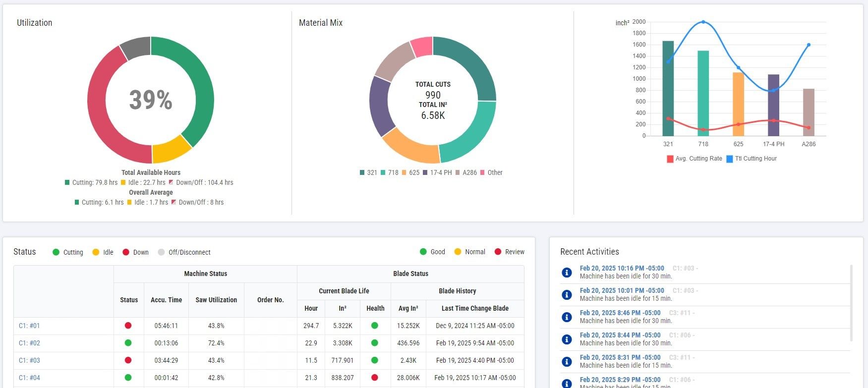This screenshot has width=868, height=388.
Task: Click info icon beside 10:01 PM activity
Action: [x=567, y=295]
